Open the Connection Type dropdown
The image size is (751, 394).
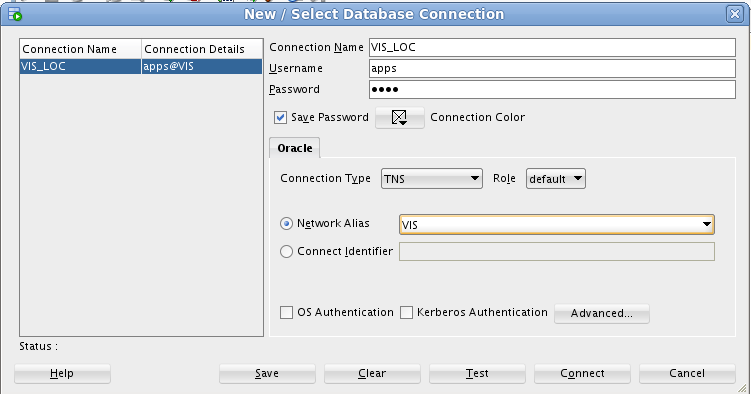point(432,179)
